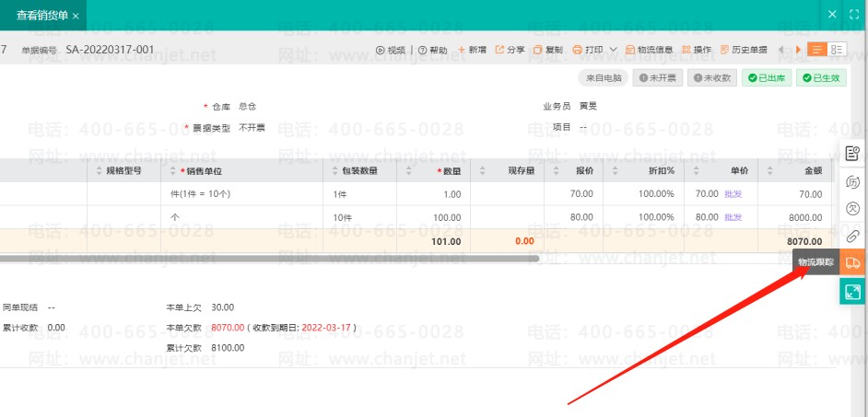Sort by 报价 column arrows
The width and height of the screenshot is (868, 417).
click(556, 171)
